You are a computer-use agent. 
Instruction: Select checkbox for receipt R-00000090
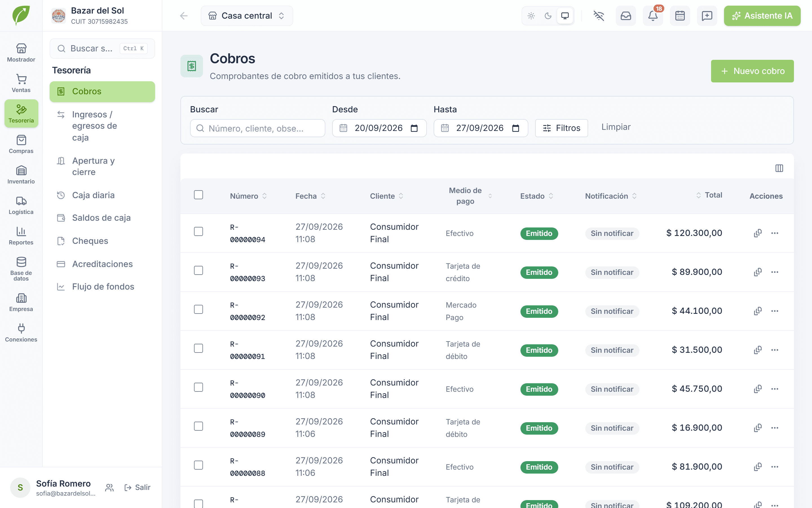(199, 387)
